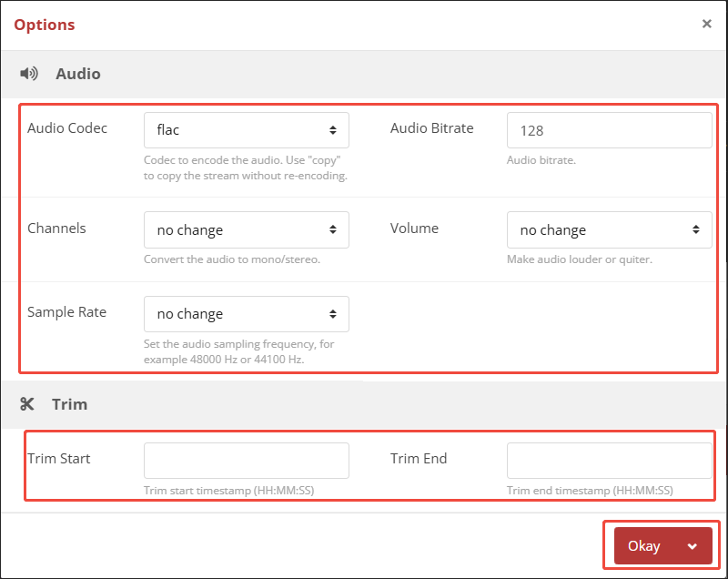Click the Volume label
The height and width of the screenshot is (579, 728).
tap(415, 228)
